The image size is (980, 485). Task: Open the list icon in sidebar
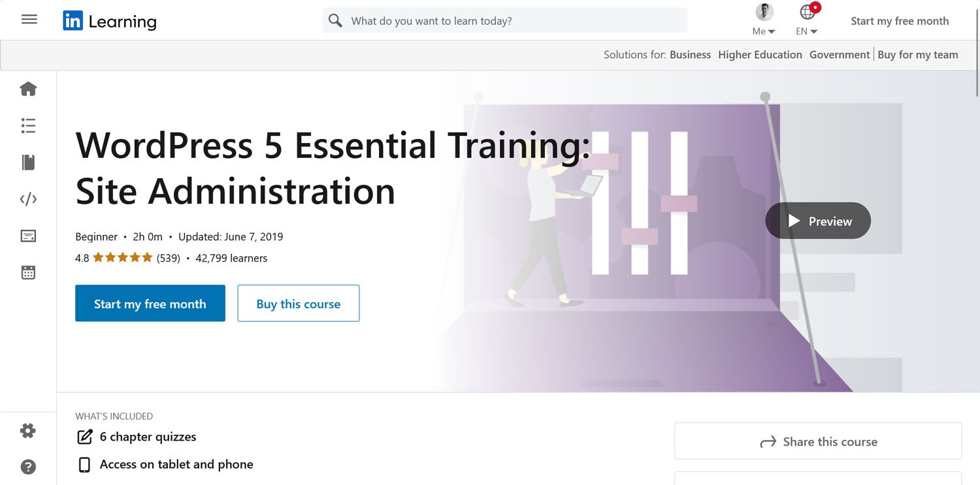[x=28, y=125]
